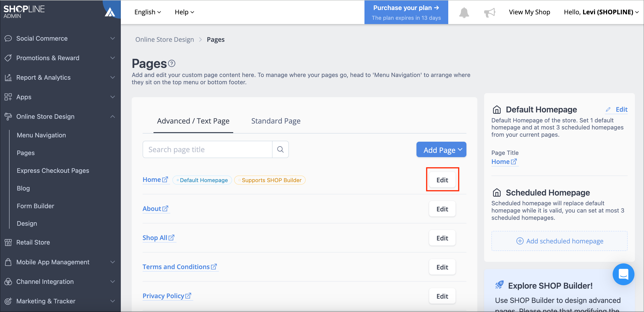Image resolution: width=644 pixels, height=312 pixels.
Task: Click Edit for the Shop All page row
Action: [442, 238]
